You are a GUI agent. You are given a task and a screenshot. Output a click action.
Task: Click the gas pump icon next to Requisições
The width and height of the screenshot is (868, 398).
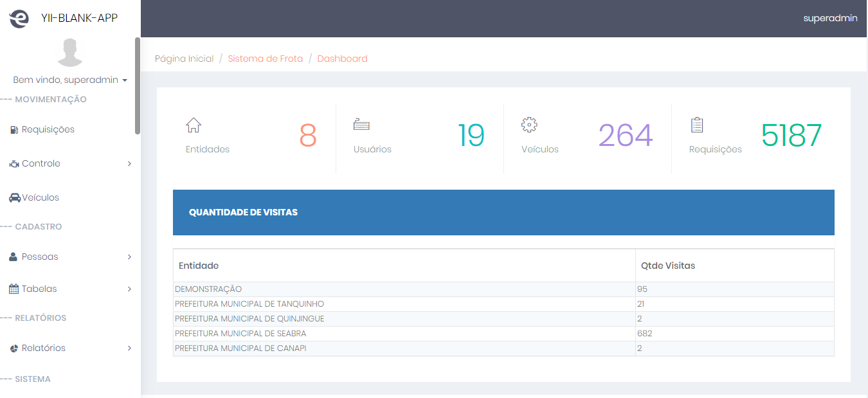pos(14,130)
